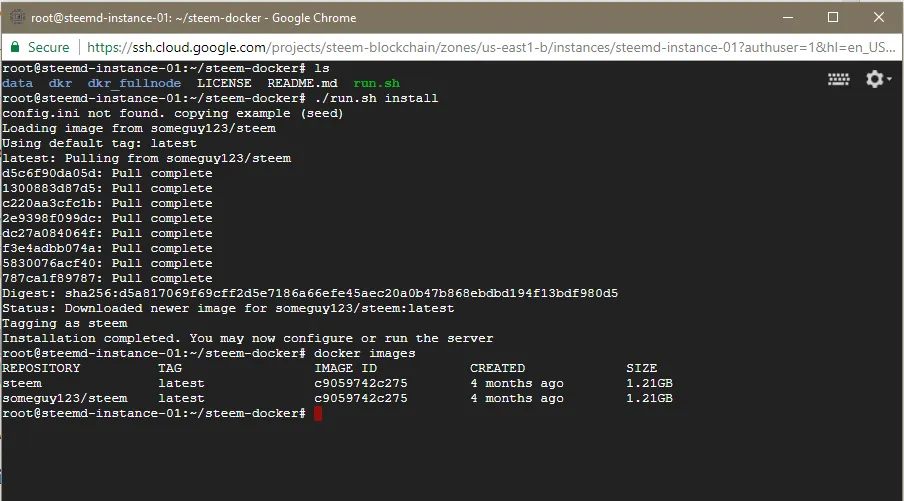Click 'LICENSE' in ls output
Screen dimensions: 904x501
coord(224,83)
